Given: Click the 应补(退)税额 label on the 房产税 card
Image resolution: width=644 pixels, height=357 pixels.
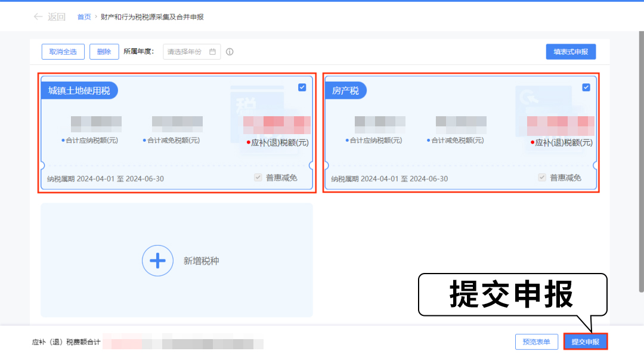Looking at the screenshot, I should 563,143.
